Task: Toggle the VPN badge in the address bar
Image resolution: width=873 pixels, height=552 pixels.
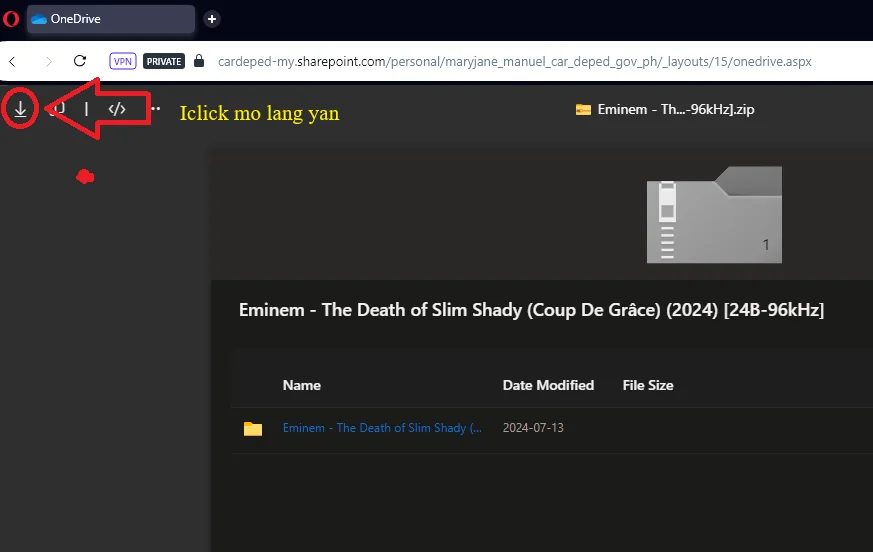Action: pyautogui.click(x=122, y=61)
